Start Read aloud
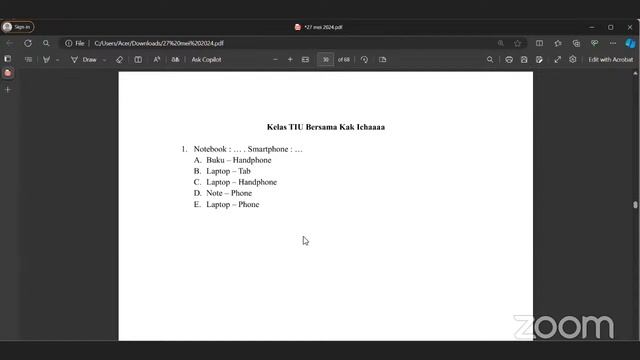Viewport: 640px width, 360px height. [157, 60]
